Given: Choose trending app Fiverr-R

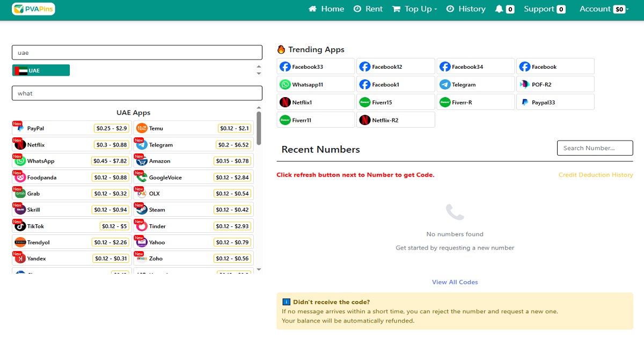Looking at the screenshot, I should click(x=475, y=102).
